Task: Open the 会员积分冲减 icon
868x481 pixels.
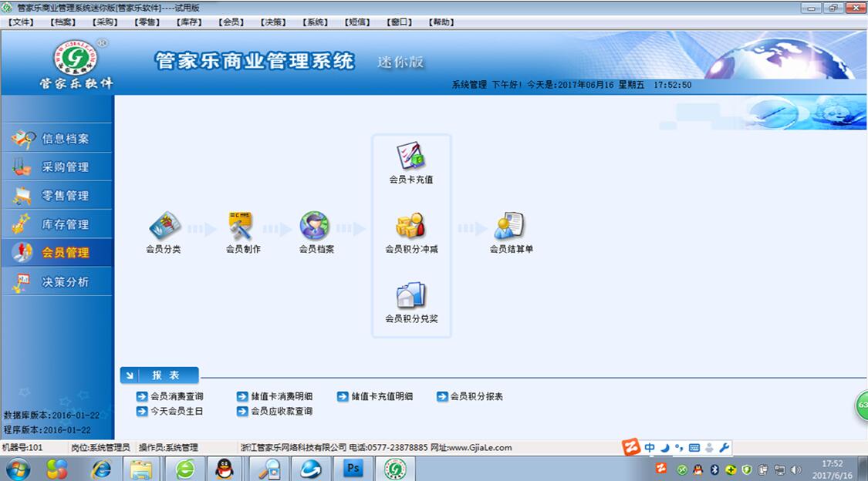Action: [411, 232]
